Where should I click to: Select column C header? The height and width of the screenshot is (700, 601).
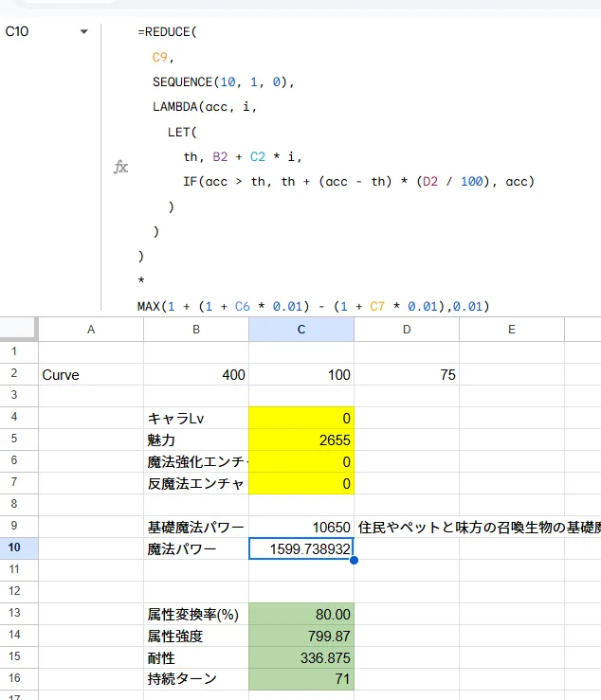coord(300,329)
